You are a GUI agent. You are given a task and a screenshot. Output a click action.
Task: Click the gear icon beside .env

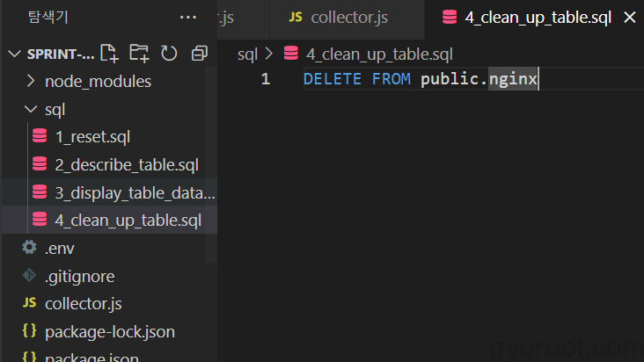[x=29, y=248]
